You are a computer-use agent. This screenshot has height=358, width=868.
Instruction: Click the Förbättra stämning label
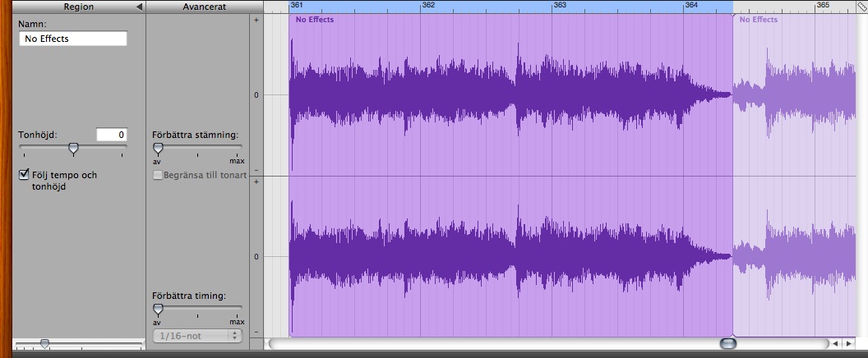click(196, 135)
